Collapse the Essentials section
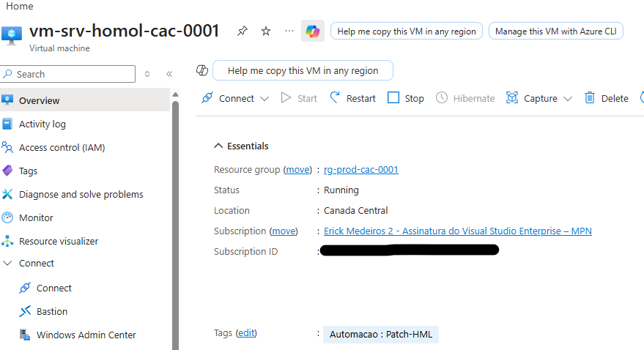Image resolution: width=644 pixels, height=350 pixels. pos(218,146)
